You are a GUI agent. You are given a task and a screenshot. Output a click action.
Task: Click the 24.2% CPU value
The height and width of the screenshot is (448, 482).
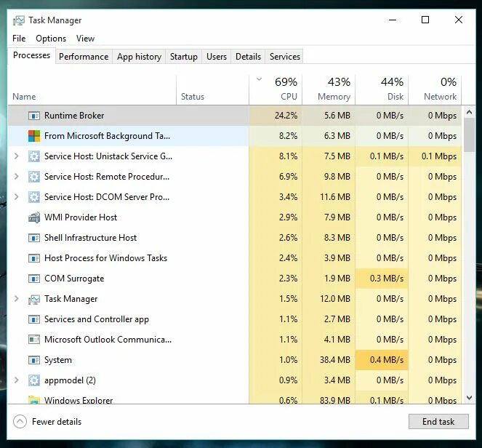[x=286, y=116]
